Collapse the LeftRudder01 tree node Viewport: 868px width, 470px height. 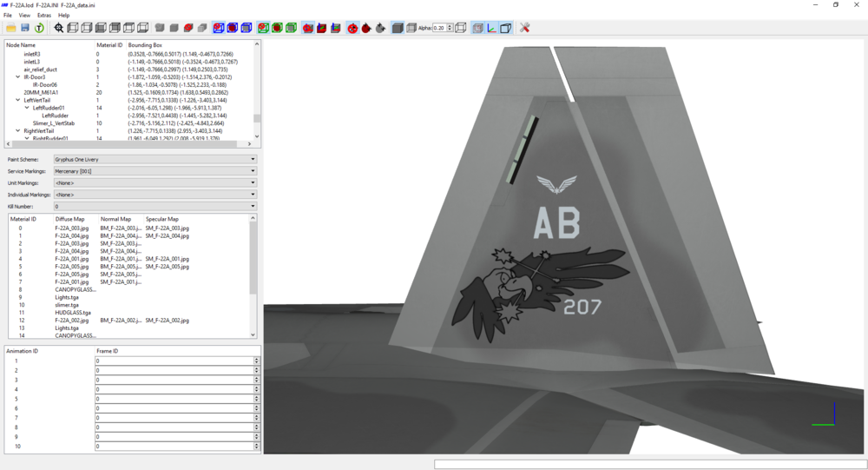pyautogui.click(x=27, y=108)
